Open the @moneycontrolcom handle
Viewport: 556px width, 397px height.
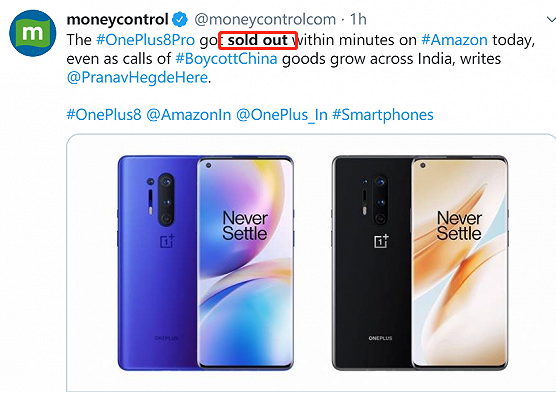pos(265,19)
